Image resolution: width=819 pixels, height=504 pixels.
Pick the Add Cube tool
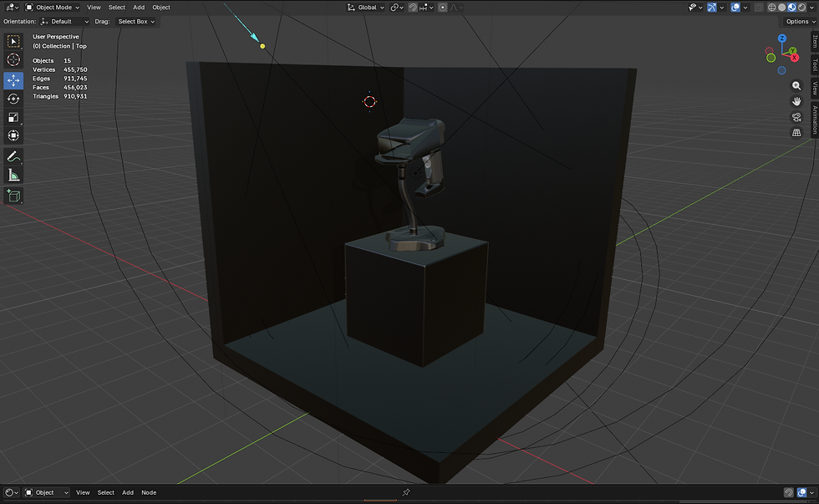point(13,196)
